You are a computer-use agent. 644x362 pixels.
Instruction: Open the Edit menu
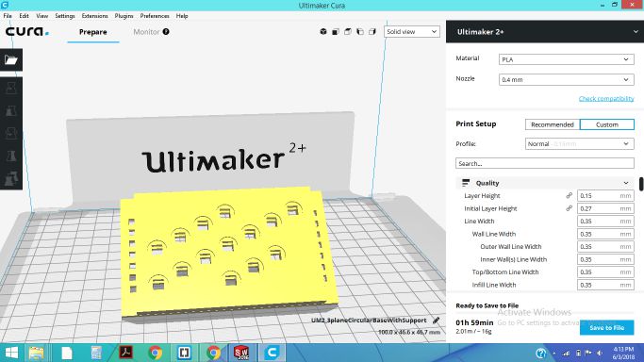(x=24, y=16)
